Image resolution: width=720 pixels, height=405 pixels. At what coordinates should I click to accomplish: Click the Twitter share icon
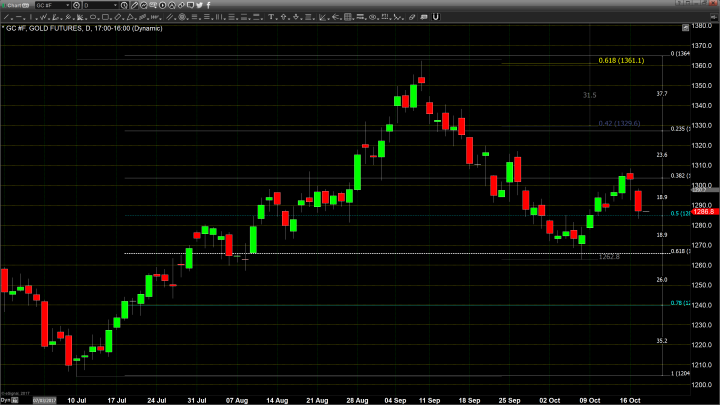(x=199, y=5)
